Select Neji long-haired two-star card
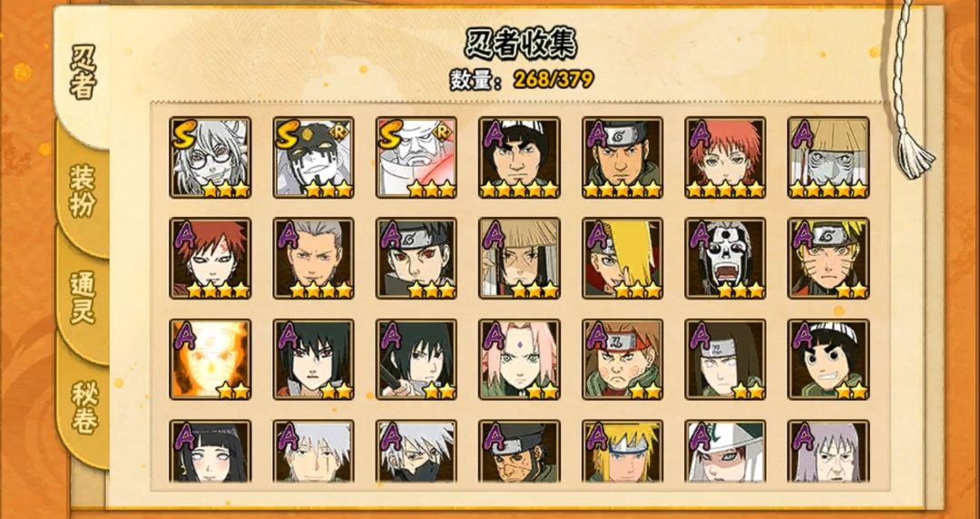 [725, 359]
